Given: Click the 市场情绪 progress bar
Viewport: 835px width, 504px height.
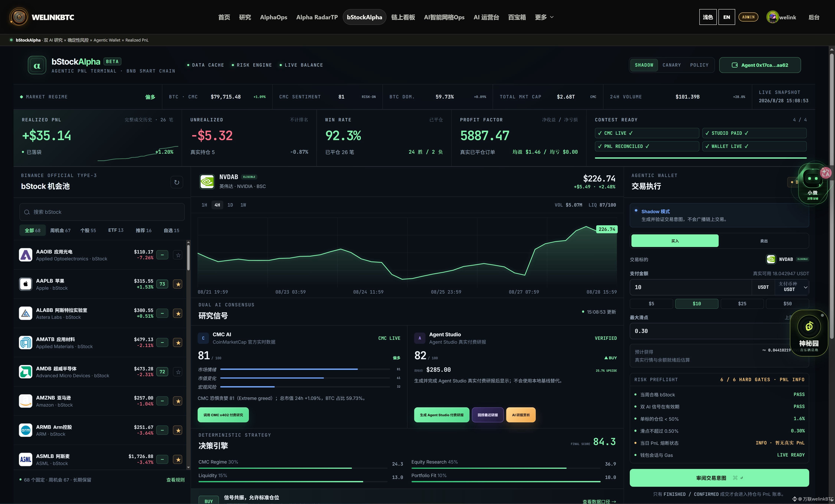Looking at the screenshot, I should 305,369.
